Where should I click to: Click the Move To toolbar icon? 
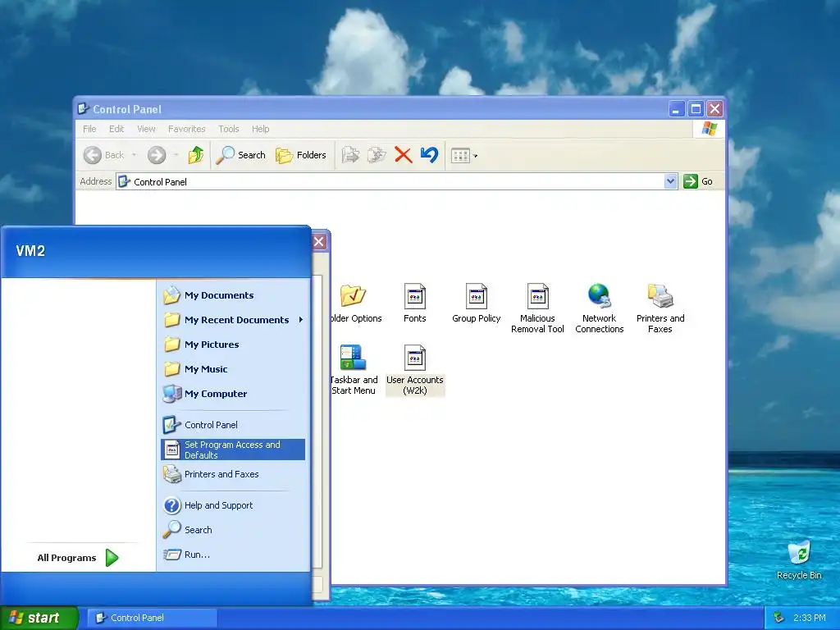pos(350,155)
